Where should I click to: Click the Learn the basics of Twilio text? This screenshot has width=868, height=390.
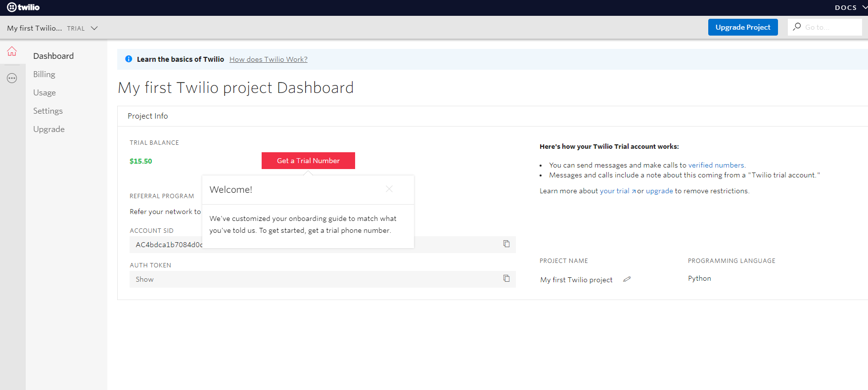click(181, 59)
